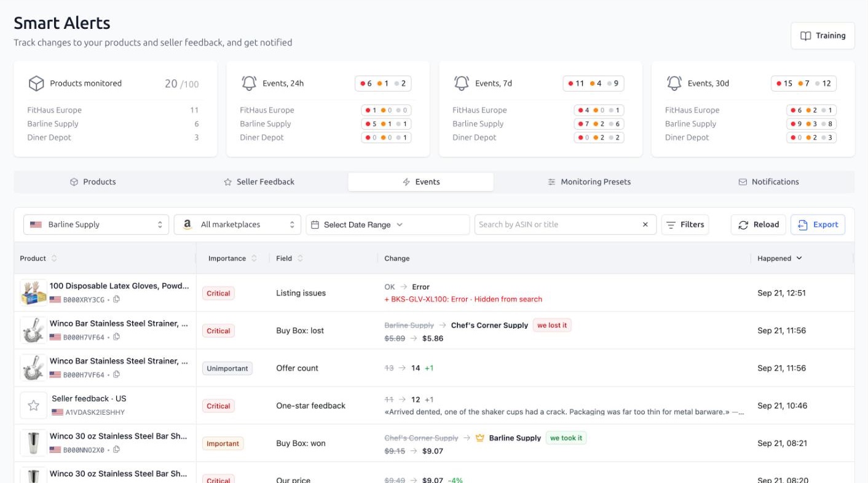Open the strainer thumbnail in Offer count row
The width and height of the screenshot is (868, 483).
(x=33, y=367)
